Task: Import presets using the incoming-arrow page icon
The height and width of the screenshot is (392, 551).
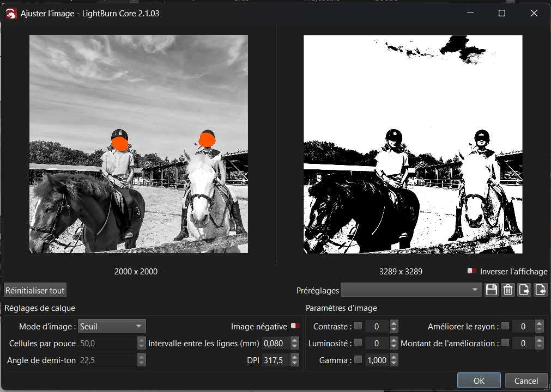Action: pos(541,290)
